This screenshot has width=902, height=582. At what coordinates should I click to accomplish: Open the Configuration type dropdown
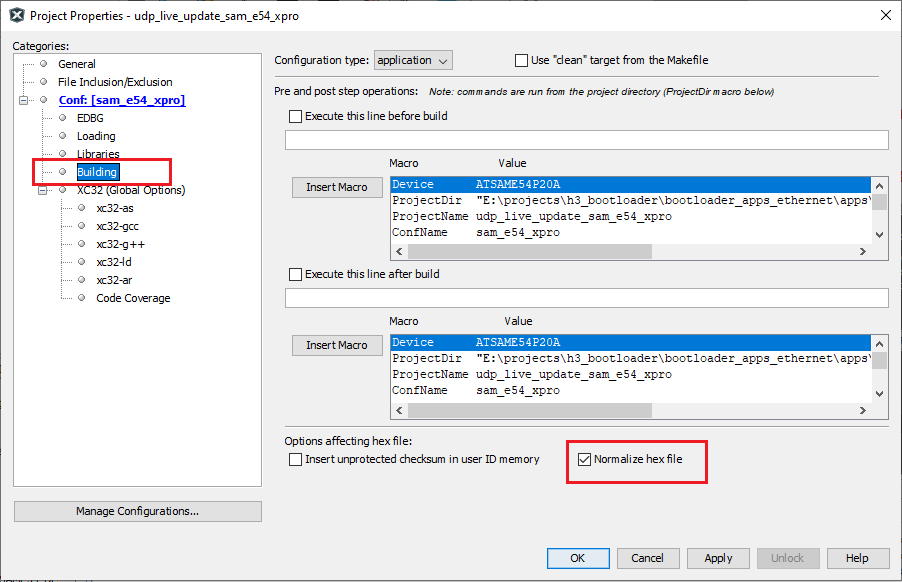click(413, 60)
